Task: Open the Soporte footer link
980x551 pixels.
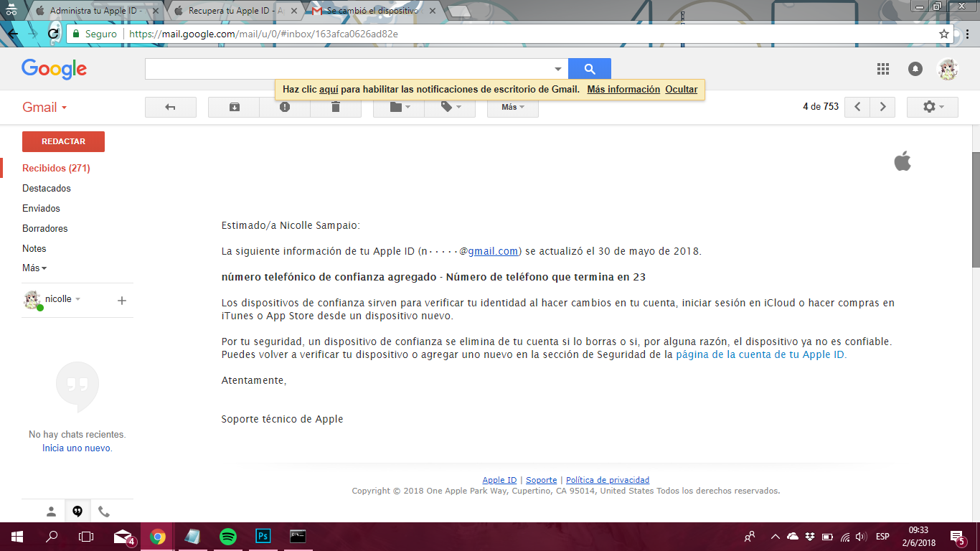Action: pos(542,480)
